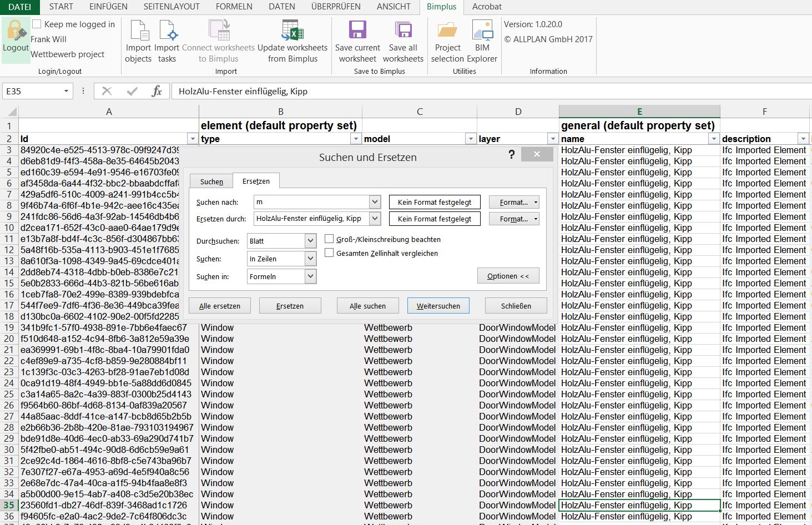Click Save current worksheet icon
812x525 pixels.
pyautogui.click(x=357, y=30)
